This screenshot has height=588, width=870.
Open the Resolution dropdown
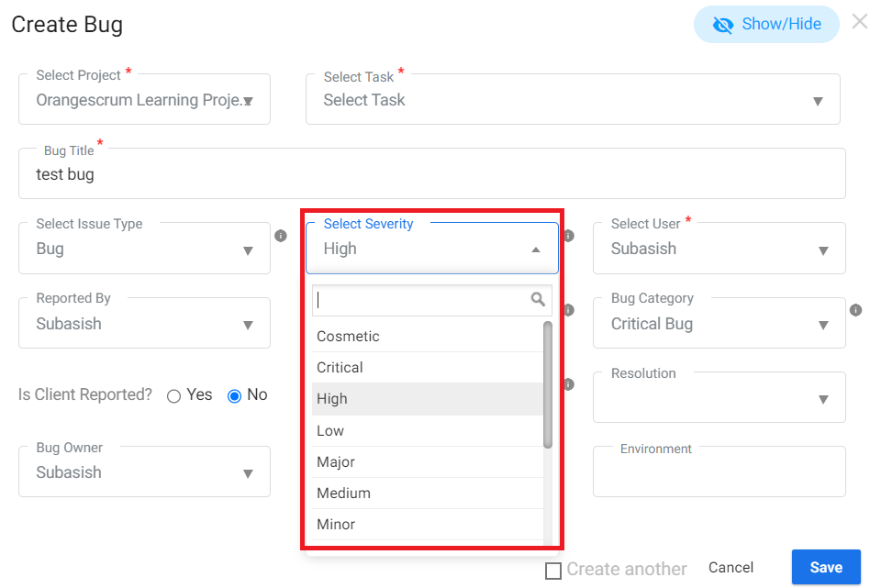(719, 398)
